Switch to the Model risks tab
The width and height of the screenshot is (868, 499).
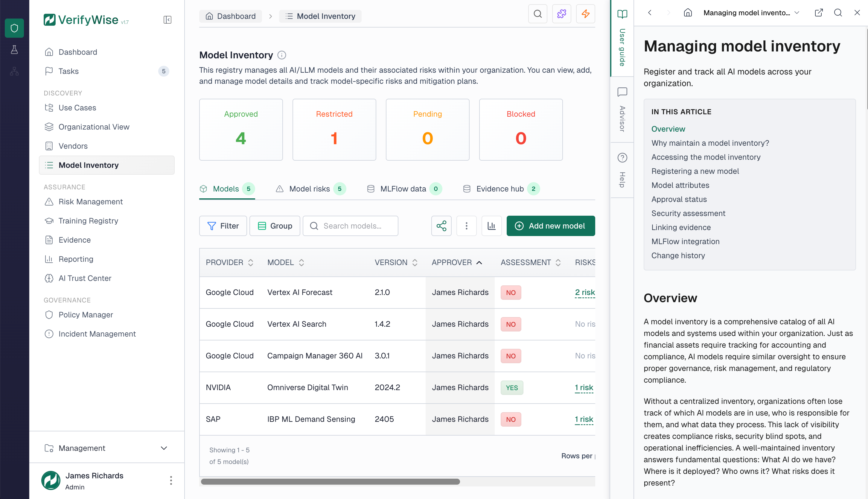309,188
